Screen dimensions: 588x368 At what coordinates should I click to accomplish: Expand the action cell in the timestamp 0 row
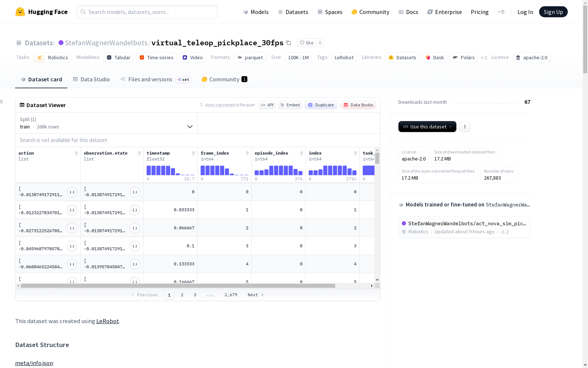[72, 192]
